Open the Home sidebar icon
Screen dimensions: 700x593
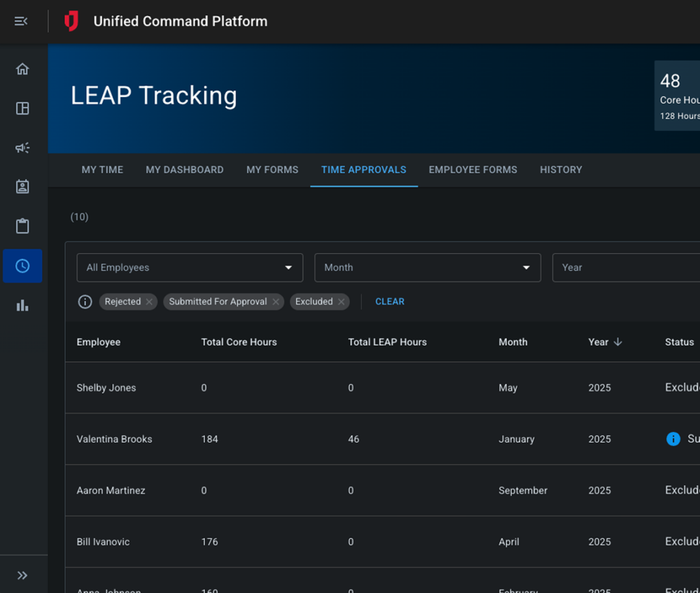pyautogui.click(x=23, y=69)
